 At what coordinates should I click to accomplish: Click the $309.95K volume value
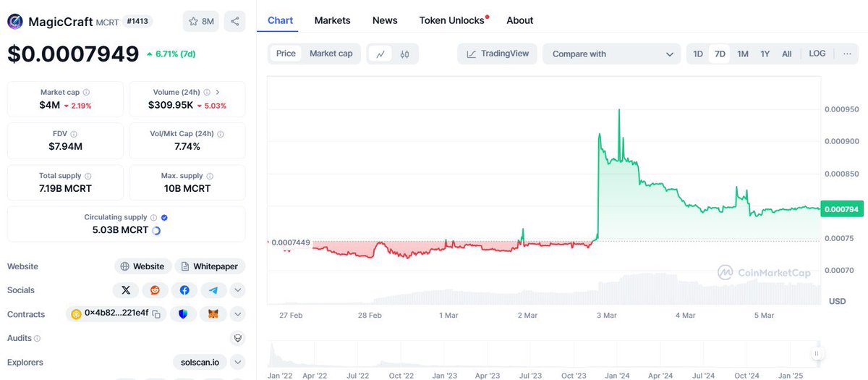click(171, 105)
